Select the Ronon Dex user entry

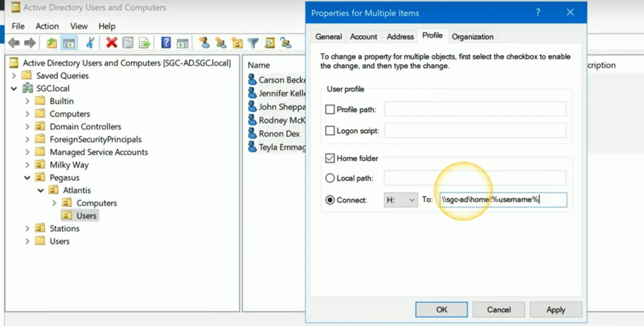[x=279, y=134]
